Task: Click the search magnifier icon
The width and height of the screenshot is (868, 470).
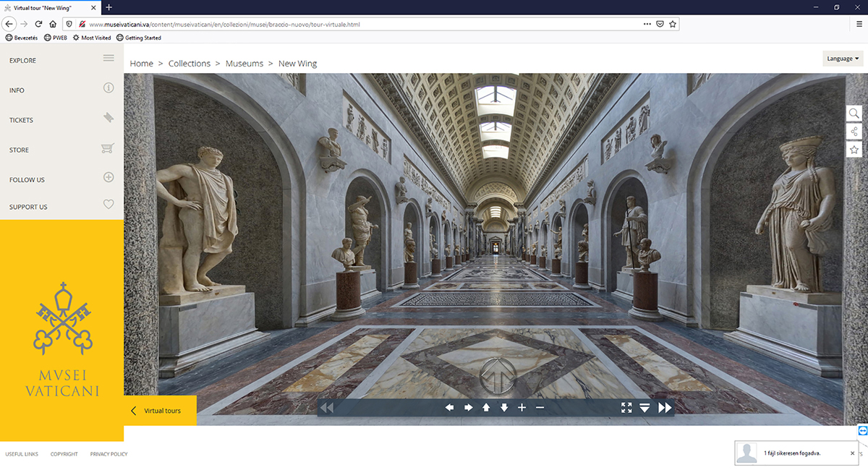Action: coord(854,114)
